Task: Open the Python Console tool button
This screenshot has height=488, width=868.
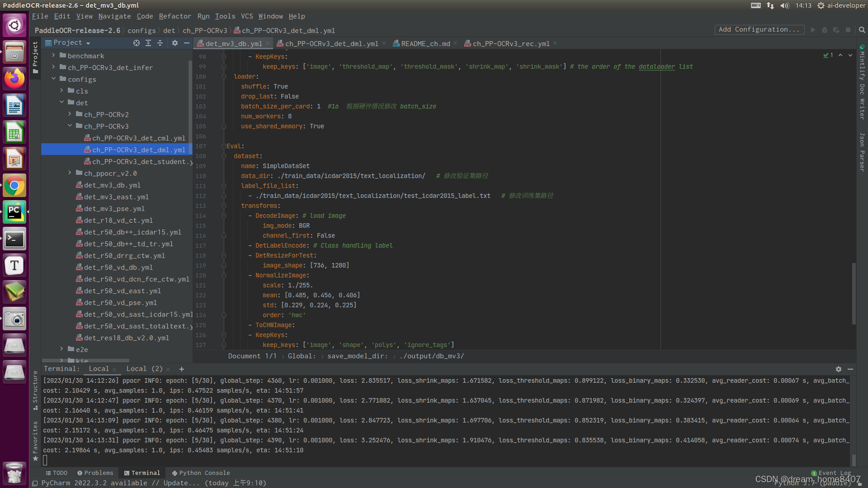Action: coord(201,473)
